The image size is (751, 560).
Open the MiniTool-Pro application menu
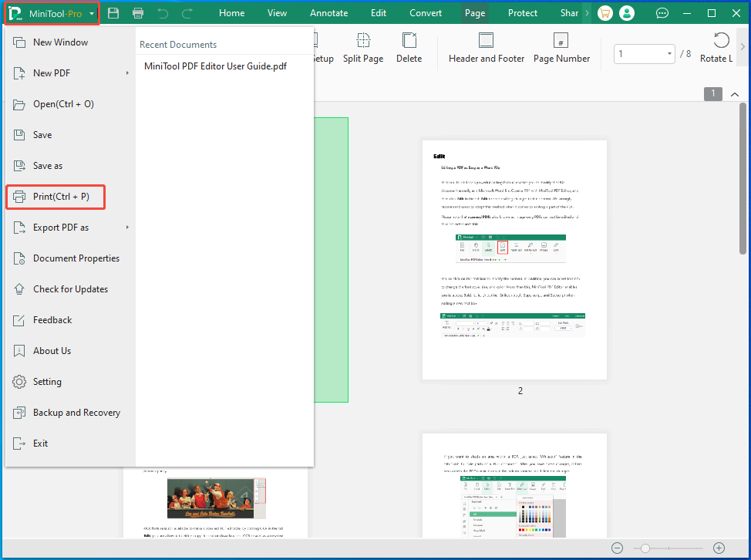(x=52, y=13)
